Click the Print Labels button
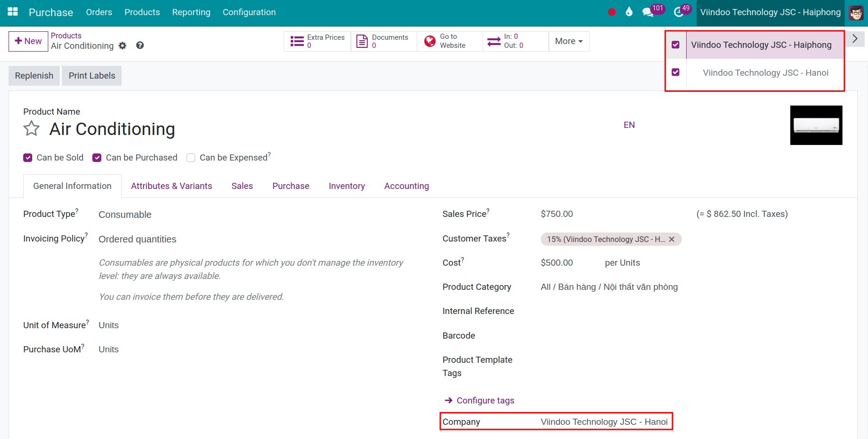The width and height of the screenshot is (868, 439). pos(92,76)
